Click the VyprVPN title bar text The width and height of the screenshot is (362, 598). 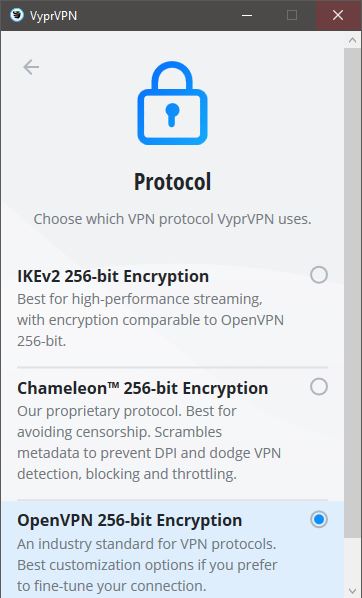tap(53, 16)
